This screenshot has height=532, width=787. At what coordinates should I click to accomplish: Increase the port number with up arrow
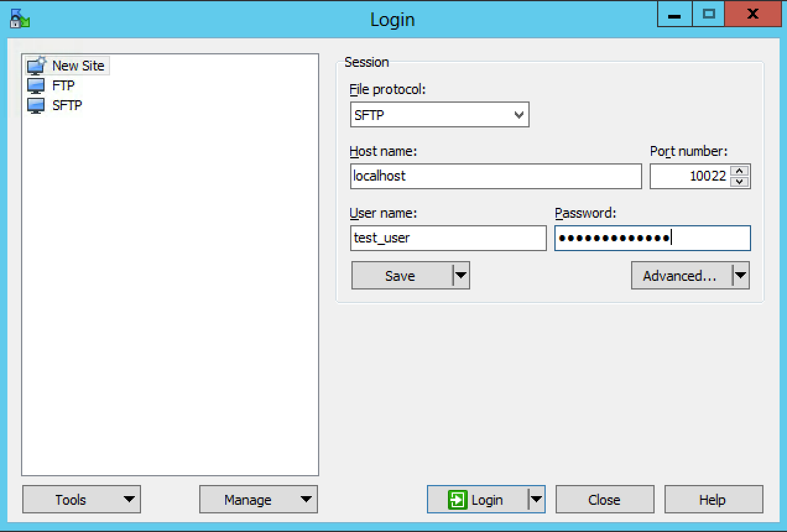[x=740, y=171]
